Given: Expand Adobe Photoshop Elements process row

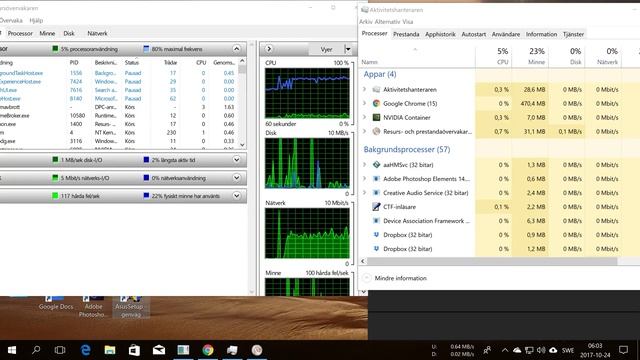Looking at the screenshot, I should [364, 178].
